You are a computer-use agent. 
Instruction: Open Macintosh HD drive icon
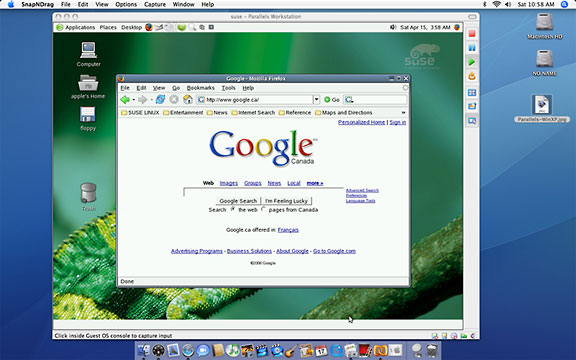[x=544, y=26]
